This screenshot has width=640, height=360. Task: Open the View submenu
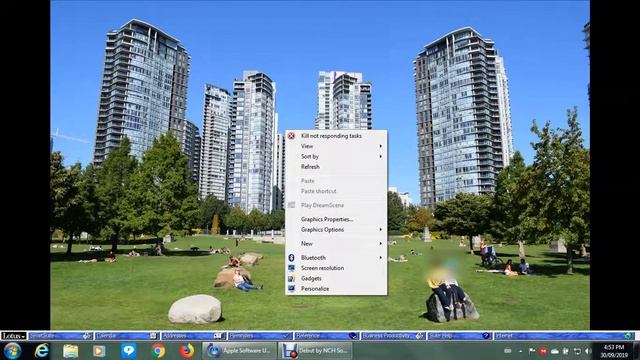pyautogui.click(x=336, y=146)
